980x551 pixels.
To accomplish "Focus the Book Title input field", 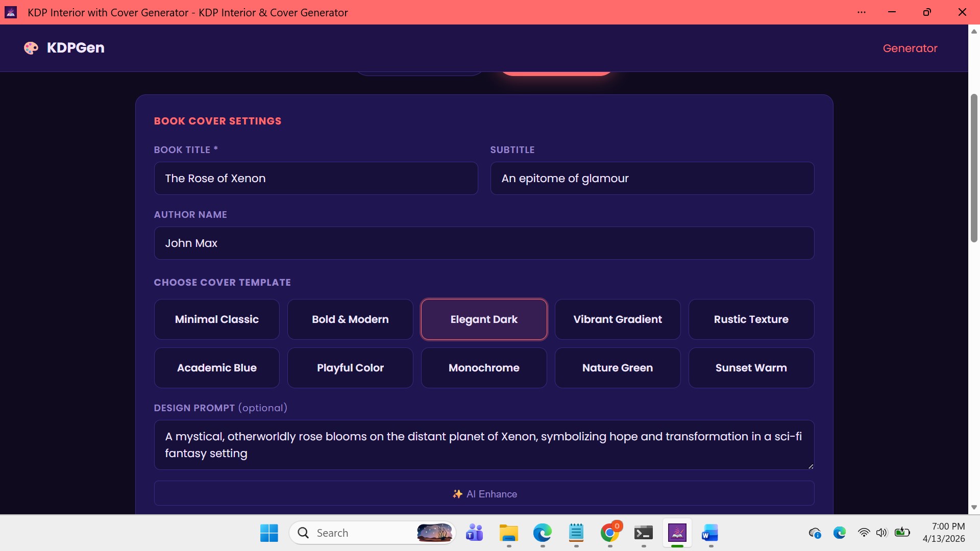I will pos(316,179).
